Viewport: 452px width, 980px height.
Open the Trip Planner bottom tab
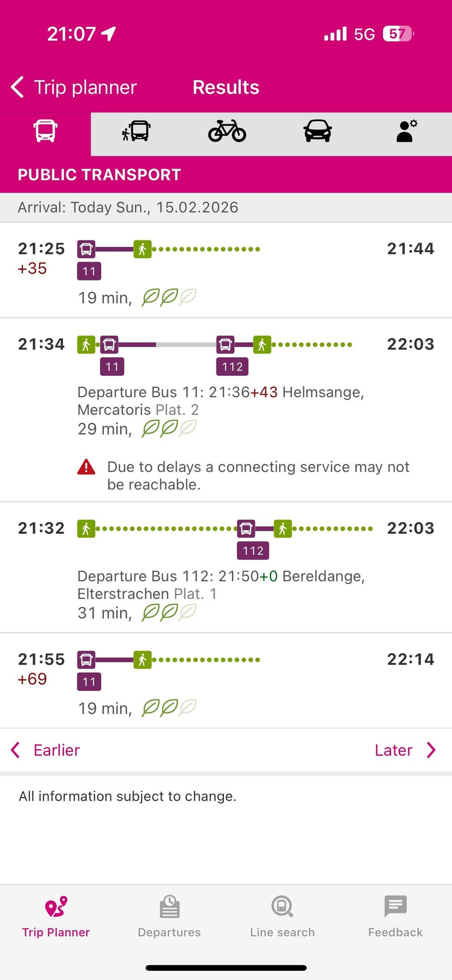point(56,917)
